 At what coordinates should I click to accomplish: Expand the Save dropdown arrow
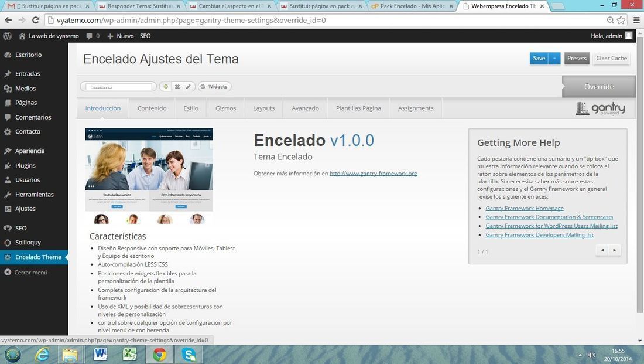click(554, 59)
